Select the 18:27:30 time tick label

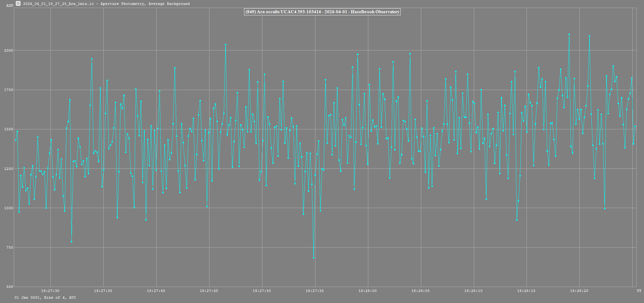[50, 291]
